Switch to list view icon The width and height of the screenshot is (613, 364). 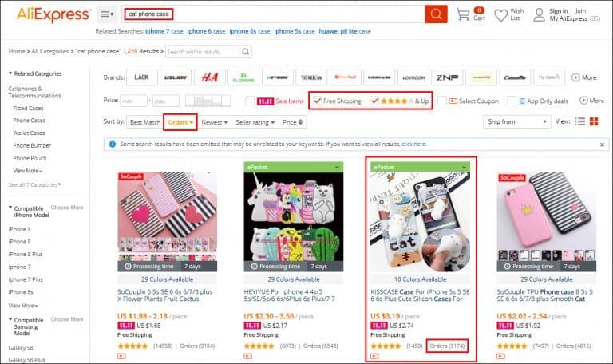tap(579, 121)
